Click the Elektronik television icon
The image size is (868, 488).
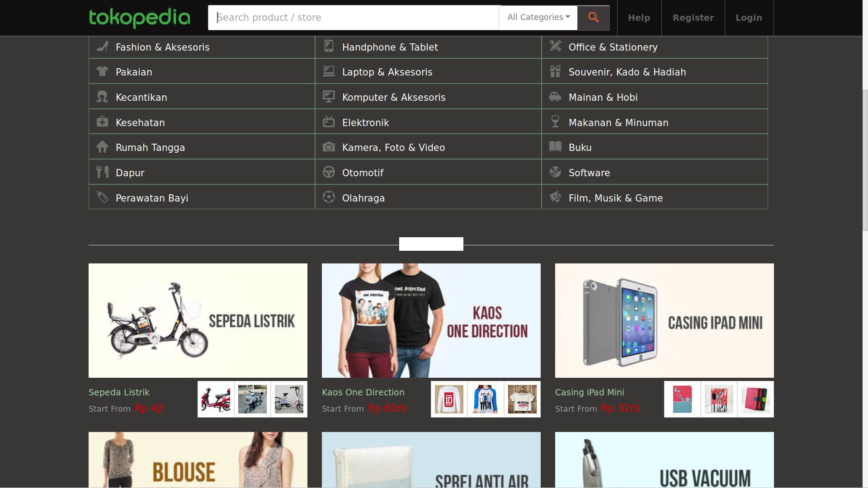[x=329, y=122]
